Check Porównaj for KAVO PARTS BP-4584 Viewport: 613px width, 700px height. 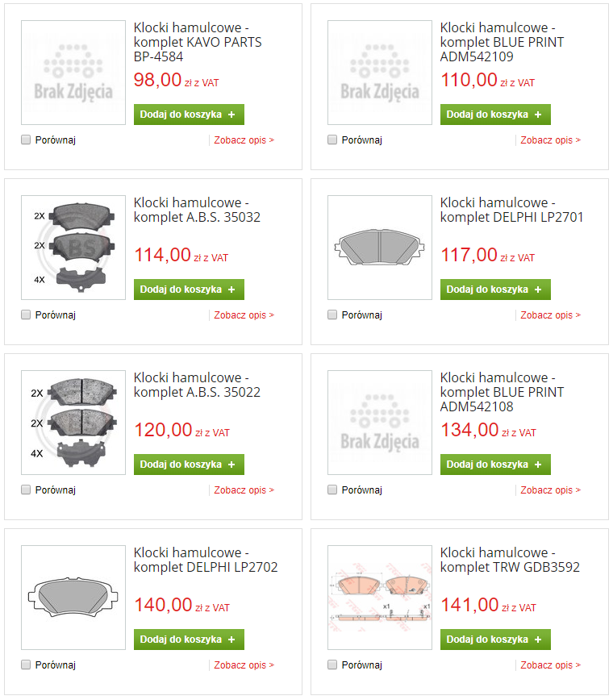[x=26, y=140]
